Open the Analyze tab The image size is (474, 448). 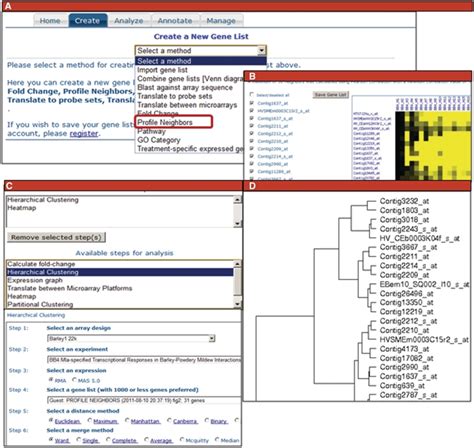click(x=129, y=21)
